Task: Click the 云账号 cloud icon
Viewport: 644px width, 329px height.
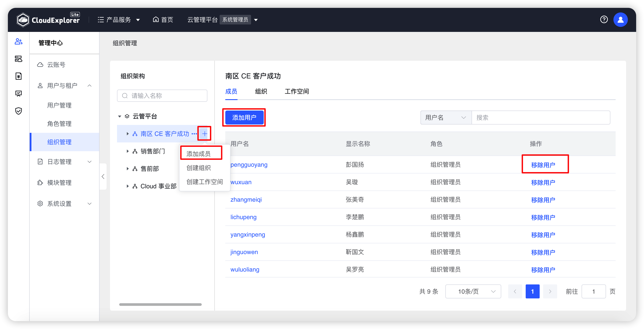Action: tap(40, 64)
